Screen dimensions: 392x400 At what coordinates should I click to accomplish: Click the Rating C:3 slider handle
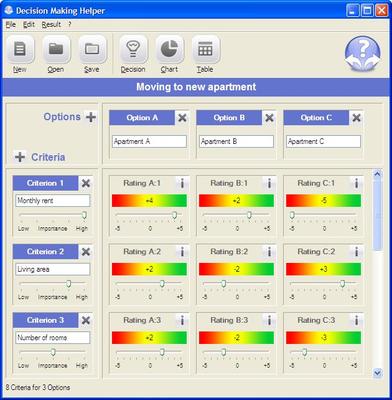[304, 352]
